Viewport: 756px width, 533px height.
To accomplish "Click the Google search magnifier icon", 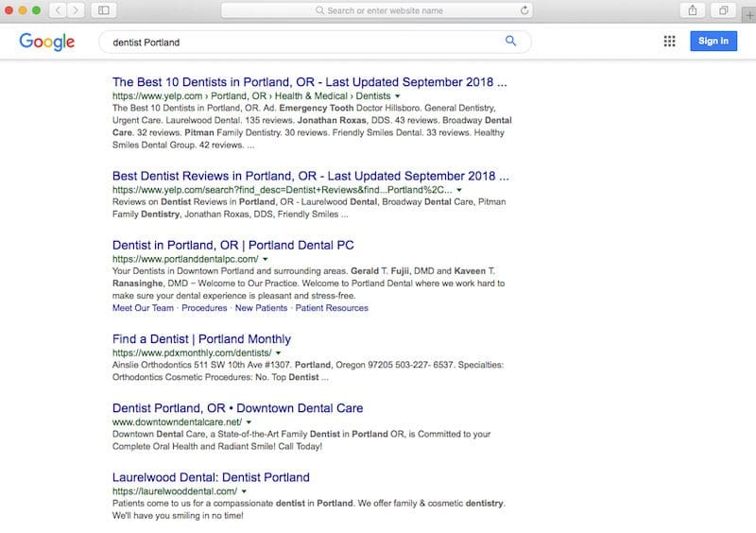I will (x=511, y=42).
